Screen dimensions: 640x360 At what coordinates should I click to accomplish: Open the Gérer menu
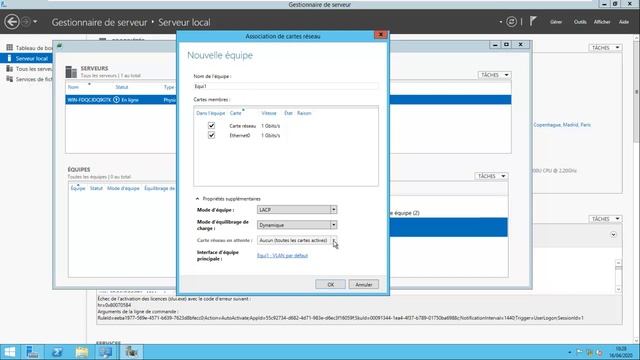point(556,22)
